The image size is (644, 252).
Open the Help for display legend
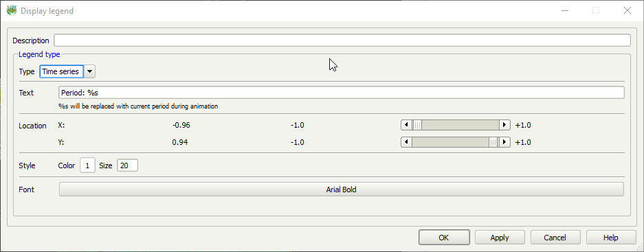[611, 237]
